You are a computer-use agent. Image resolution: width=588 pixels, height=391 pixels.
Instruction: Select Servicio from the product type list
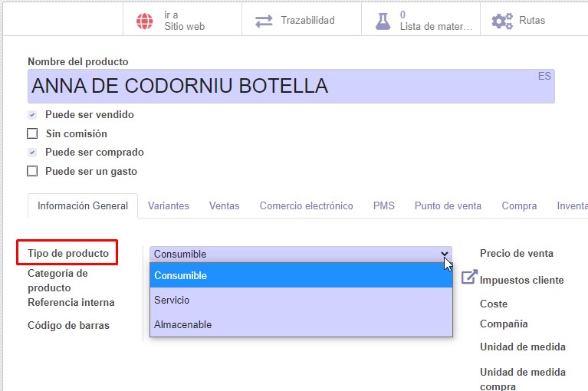301,300
